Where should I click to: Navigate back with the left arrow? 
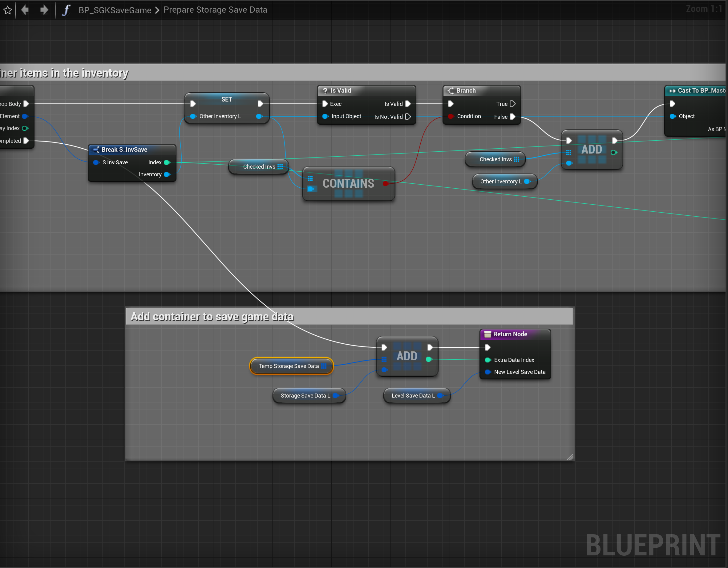25,10
